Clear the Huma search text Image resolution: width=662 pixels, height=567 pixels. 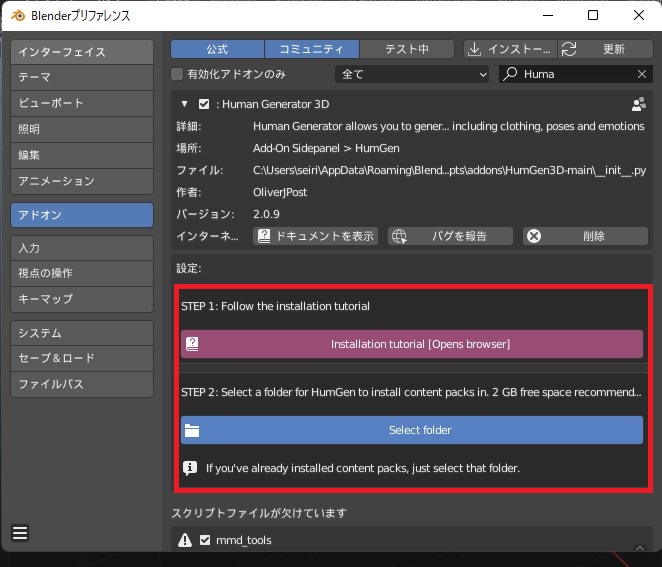pyautogui.click(x=642, y=74)
